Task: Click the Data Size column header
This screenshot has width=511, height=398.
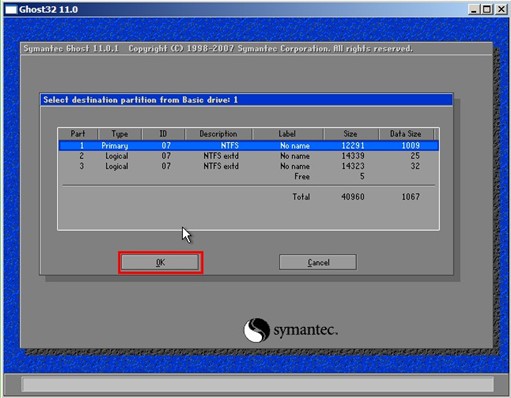Action: (x=406, y=134)
